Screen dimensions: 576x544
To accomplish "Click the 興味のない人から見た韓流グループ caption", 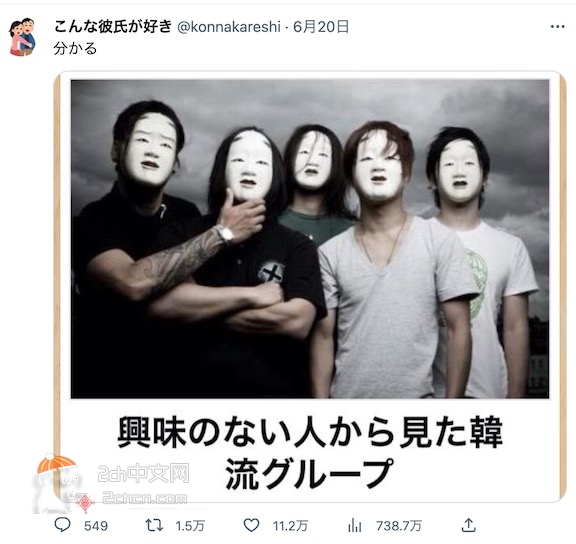I will (x=309, y=453).
